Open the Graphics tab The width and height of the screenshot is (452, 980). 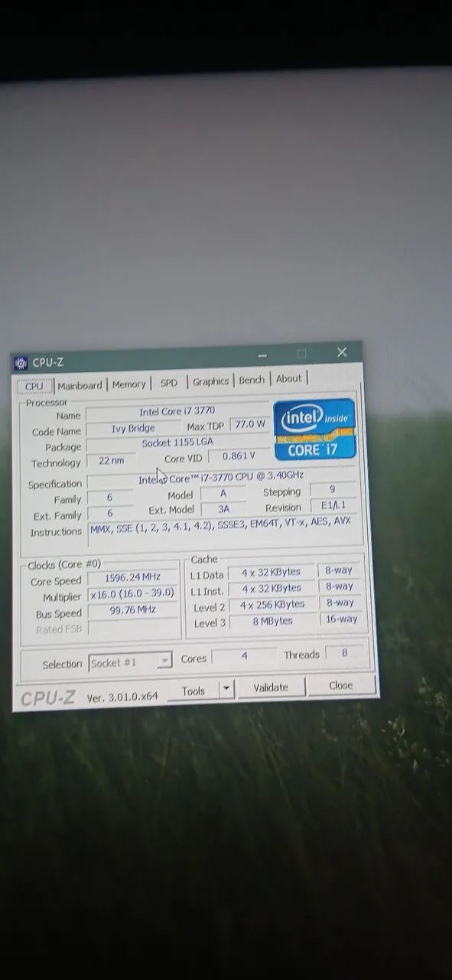point(210,381)
